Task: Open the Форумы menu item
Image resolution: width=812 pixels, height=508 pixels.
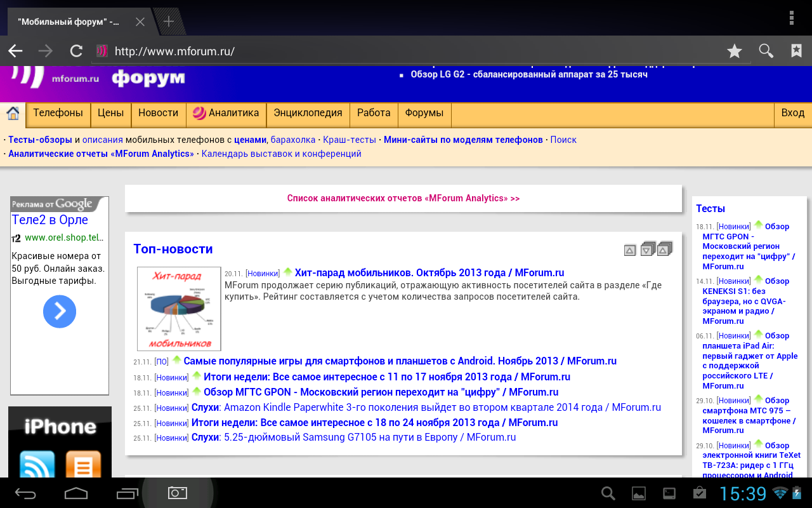Action: (424, 113)
